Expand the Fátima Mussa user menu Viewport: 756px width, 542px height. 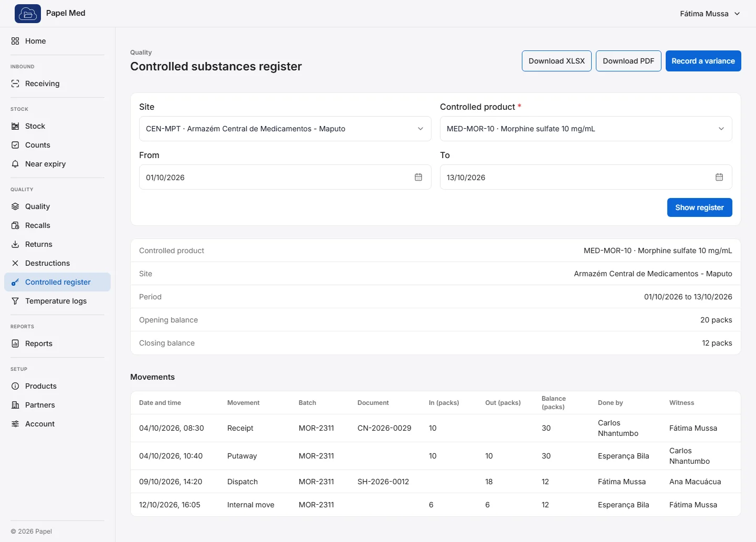(710, 14)
